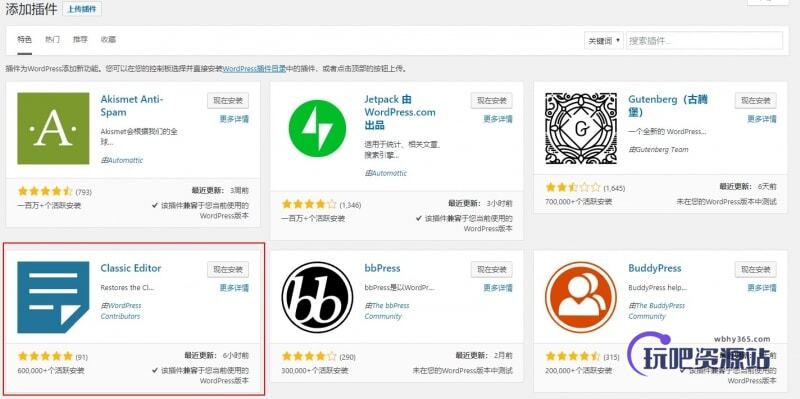The height and width of the screenshot is (399, 800).
Task: Install Jetpack with 现在安装 button
Action: click(x=492, y=101)
